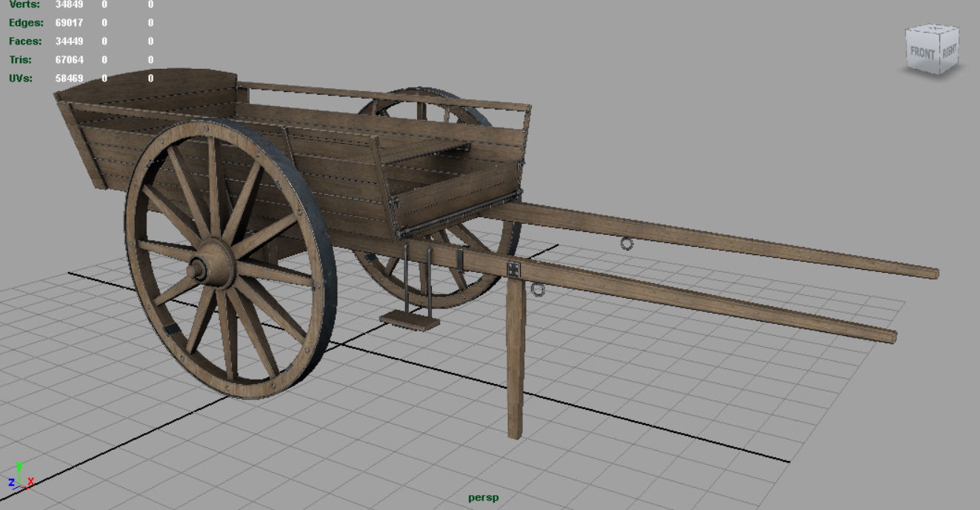
Task: Click the Edges: label in the heads-up display
Action: 26,23
